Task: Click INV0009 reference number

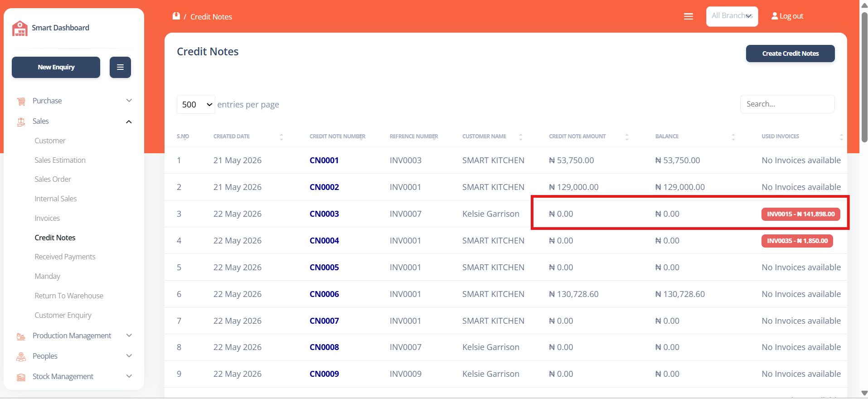Action: click(x=405, y=374)
